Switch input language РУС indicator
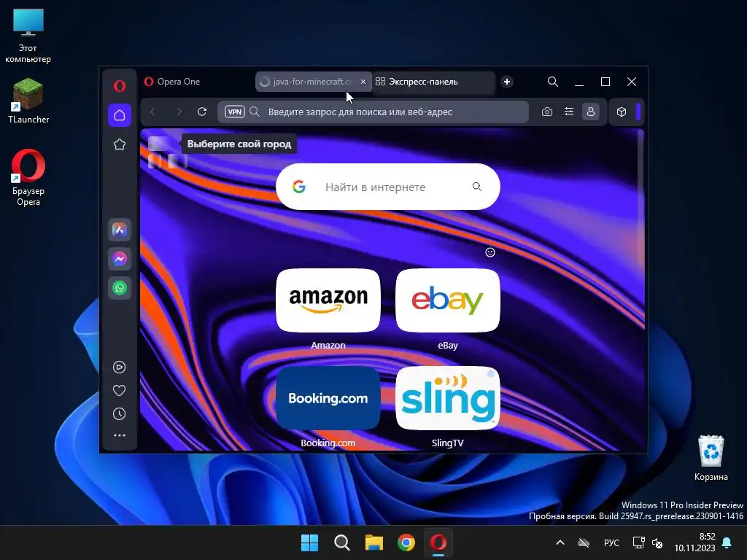The height and width of the screenshot is (560, 747). (611, 542)
